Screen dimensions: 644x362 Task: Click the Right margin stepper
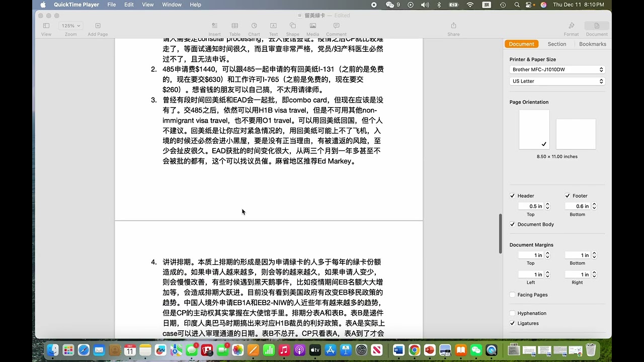tap(594, 275)
